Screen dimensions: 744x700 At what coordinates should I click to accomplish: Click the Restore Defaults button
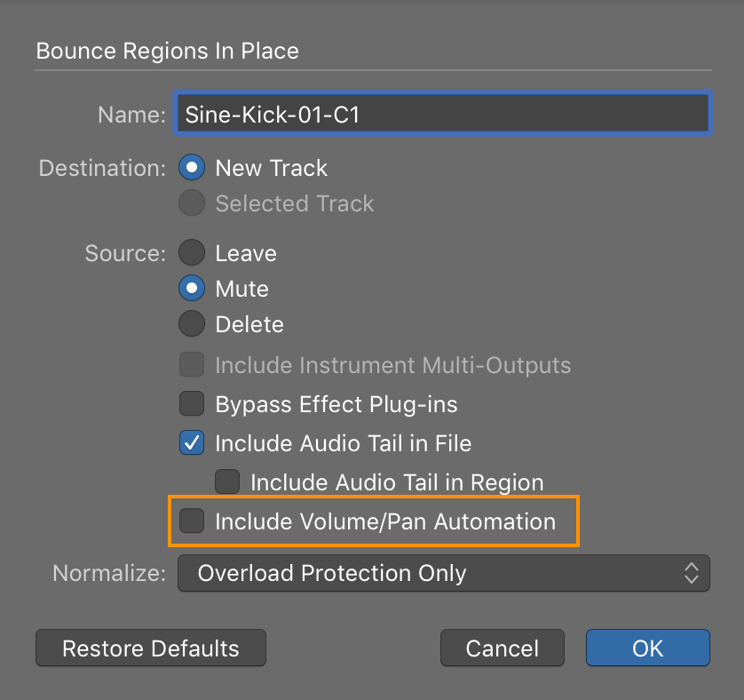point(151,648)
